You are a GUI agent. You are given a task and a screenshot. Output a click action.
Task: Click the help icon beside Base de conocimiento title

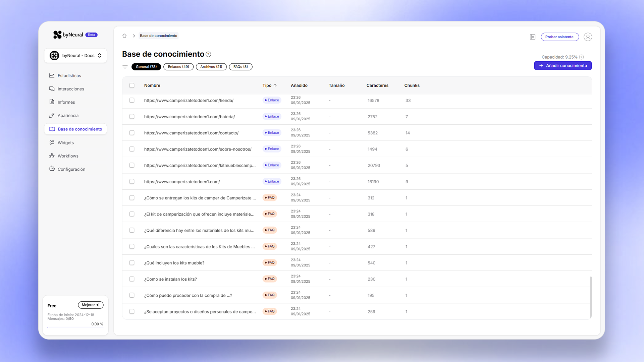208,54
